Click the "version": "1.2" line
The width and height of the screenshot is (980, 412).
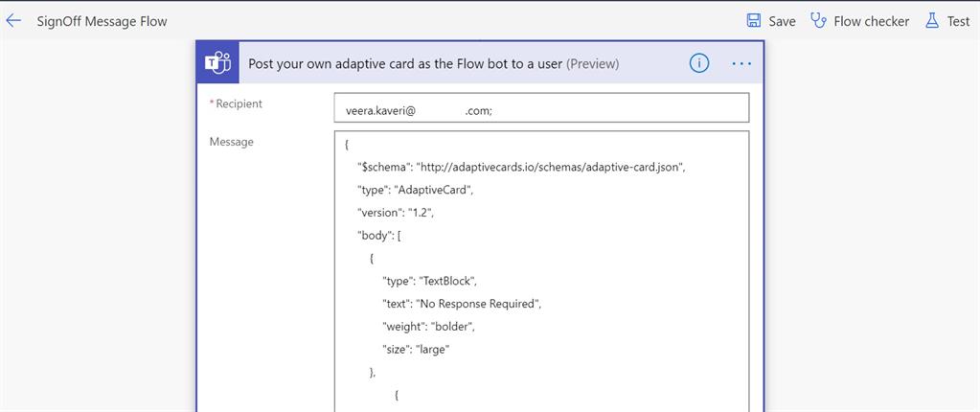(395, 213)
